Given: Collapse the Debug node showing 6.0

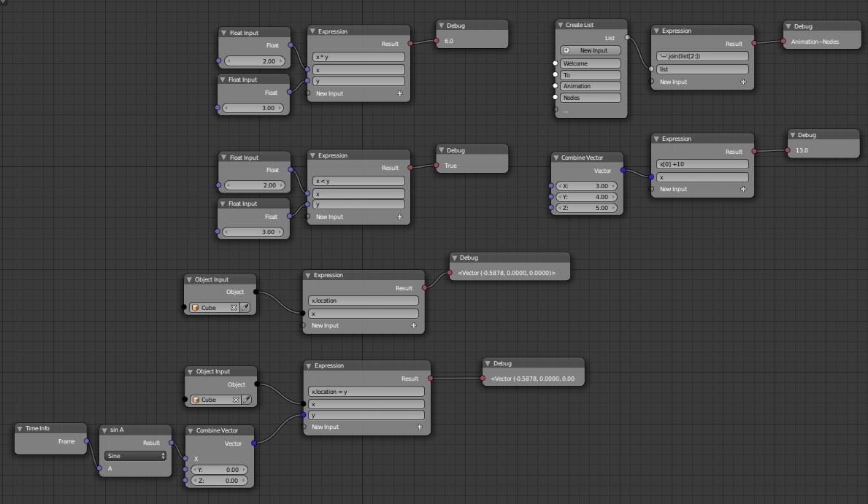Looking at the screenshot, I should (x=441, y=26).
